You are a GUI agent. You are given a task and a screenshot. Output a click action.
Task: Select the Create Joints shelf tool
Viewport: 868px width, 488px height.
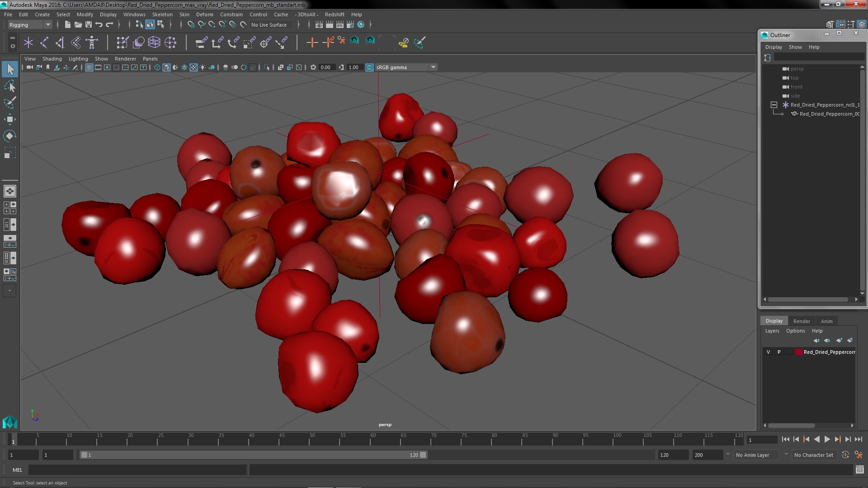tap(44, 42)
